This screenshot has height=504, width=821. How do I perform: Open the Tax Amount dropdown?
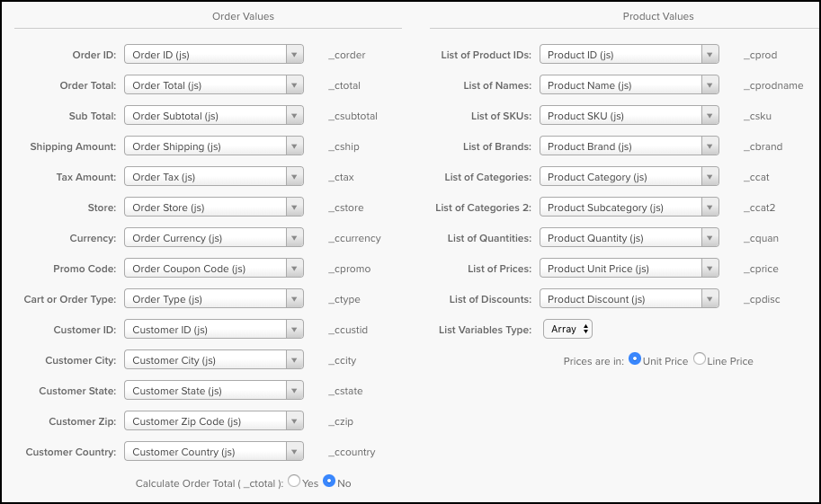click(x=213, y=177)
